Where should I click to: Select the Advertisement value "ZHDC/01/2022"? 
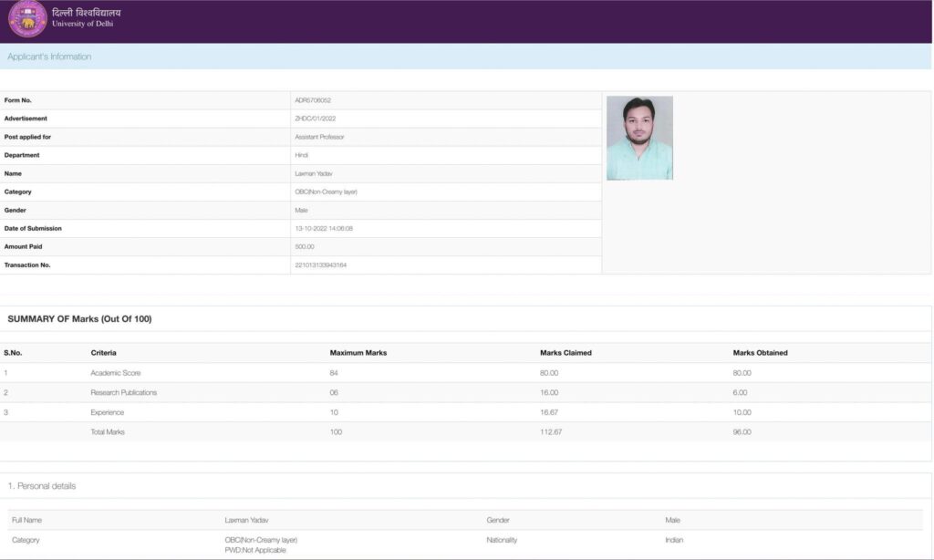(315, 119)
